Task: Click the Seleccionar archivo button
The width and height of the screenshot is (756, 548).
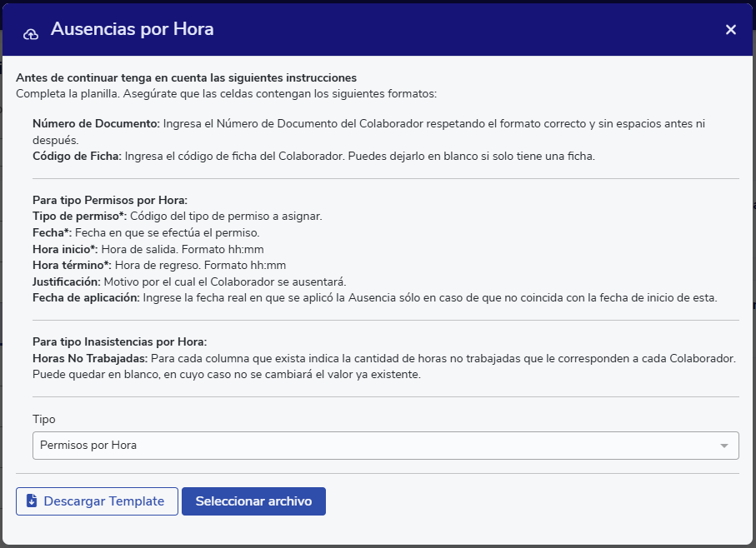Action: (x=253, y=501)
